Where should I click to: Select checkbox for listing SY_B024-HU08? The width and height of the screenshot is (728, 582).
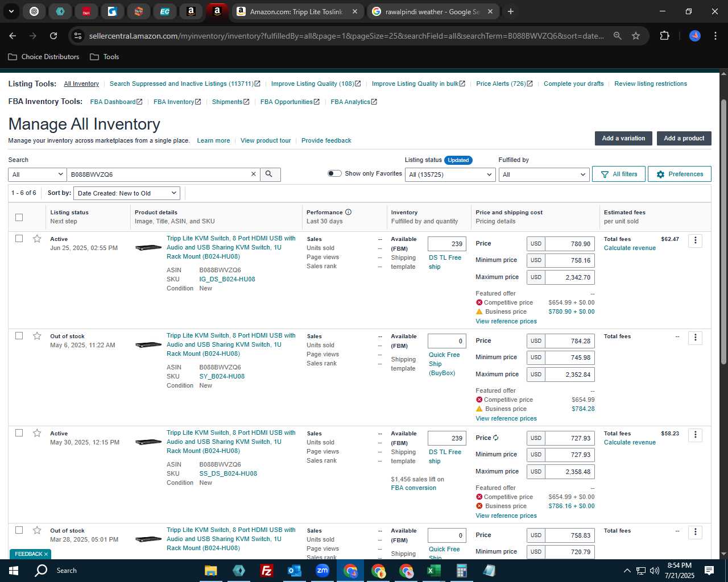19,335
